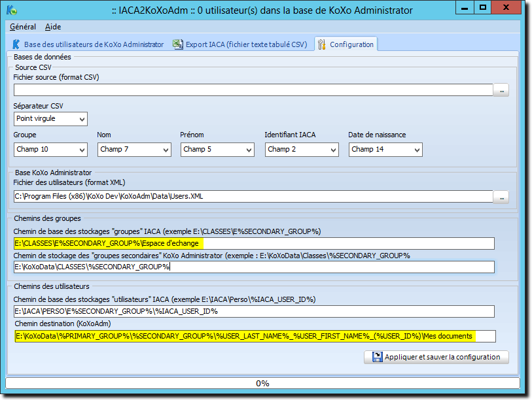Click the 'Chemin destination (KoXoAdm)' label
Viewport: 532px width, 400px height.
63,324
